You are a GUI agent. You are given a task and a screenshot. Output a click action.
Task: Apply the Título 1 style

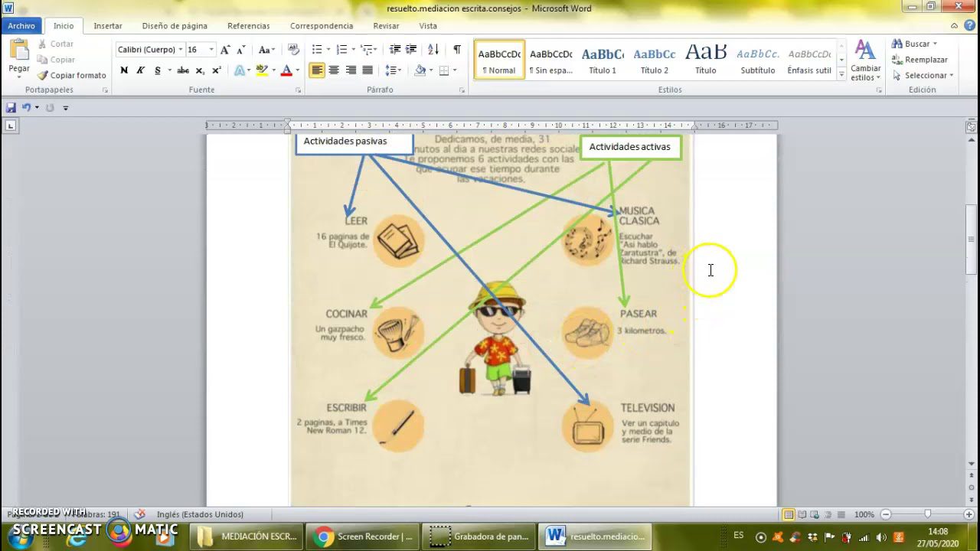tap(603, 60)
